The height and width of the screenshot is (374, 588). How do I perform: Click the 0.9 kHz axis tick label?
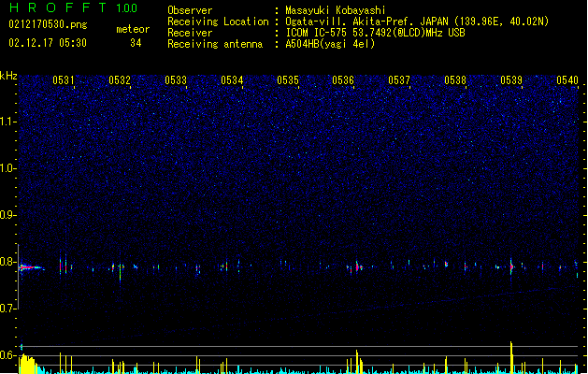pos(7,215)
